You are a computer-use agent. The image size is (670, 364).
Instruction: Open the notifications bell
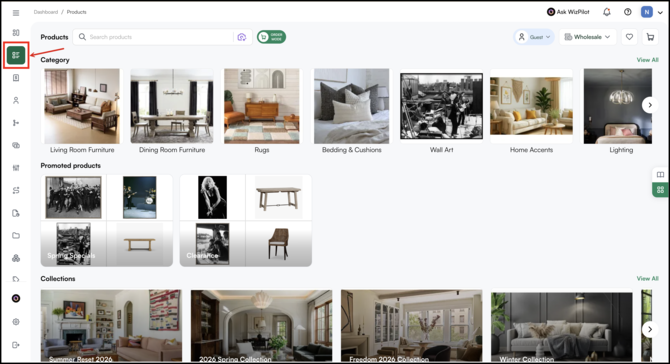607,12
